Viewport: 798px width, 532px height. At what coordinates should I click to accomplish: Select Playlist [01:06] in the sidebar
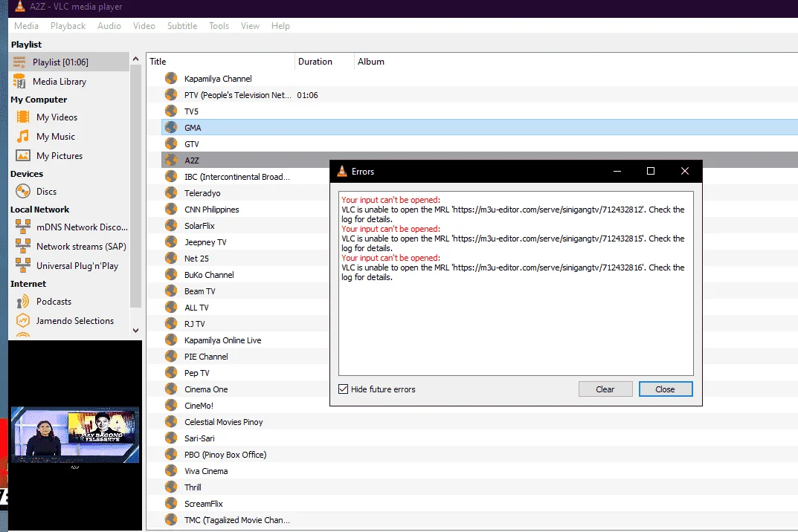(68, 62)
